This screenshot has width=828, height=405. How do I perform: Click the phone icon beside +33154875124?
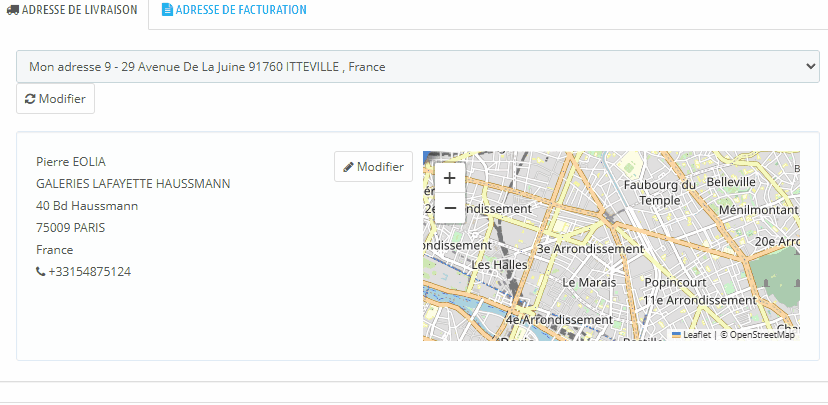40,272
